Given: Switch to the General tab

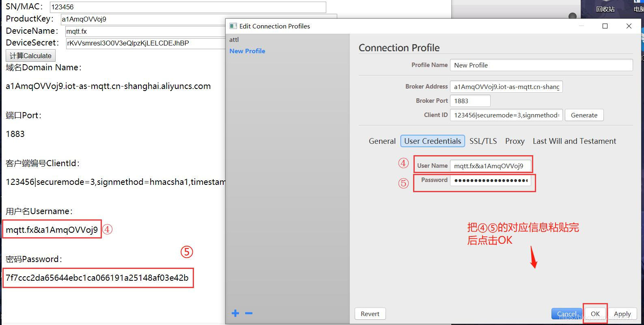Looking at the screenshot, I should 382,141.
